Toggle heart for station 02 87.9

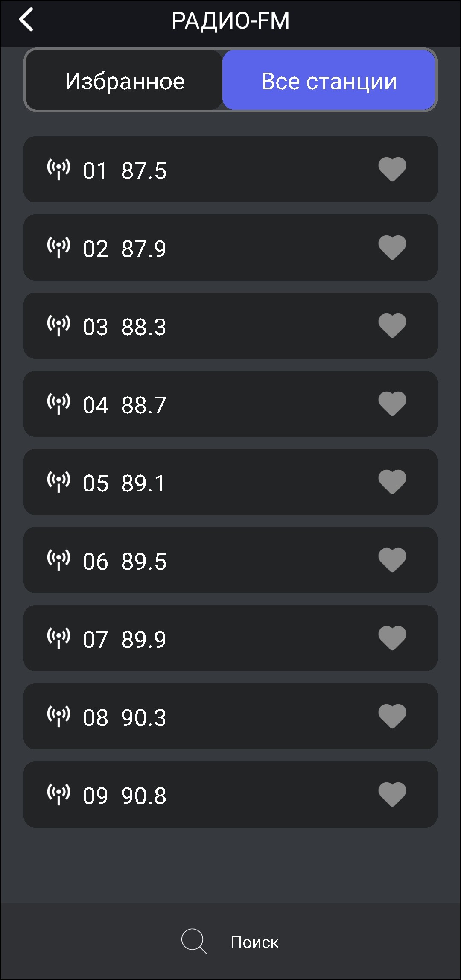point(392,247)
